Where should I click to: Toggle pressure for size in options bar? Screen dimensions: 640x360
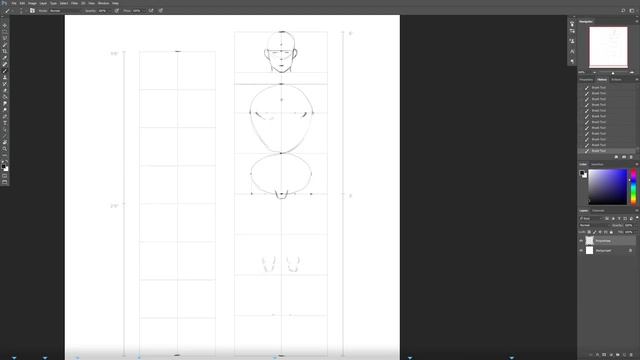pyautogui.click(x=161, y=11)
